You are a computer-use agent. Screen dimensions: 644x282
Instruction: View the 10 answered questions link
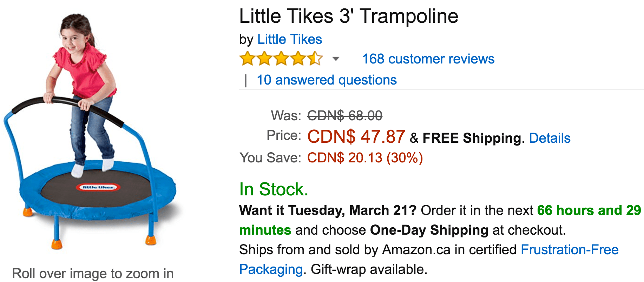327,80
